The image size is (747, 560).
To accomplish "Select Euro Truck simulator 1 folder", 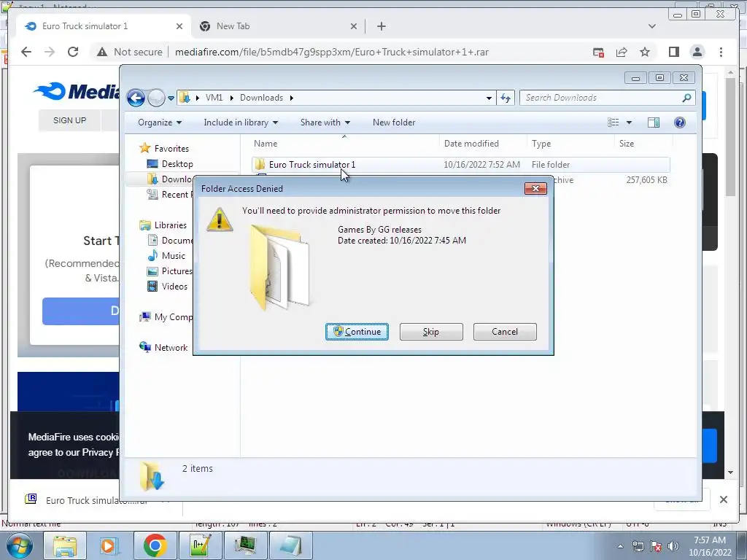I will point(460,165).
